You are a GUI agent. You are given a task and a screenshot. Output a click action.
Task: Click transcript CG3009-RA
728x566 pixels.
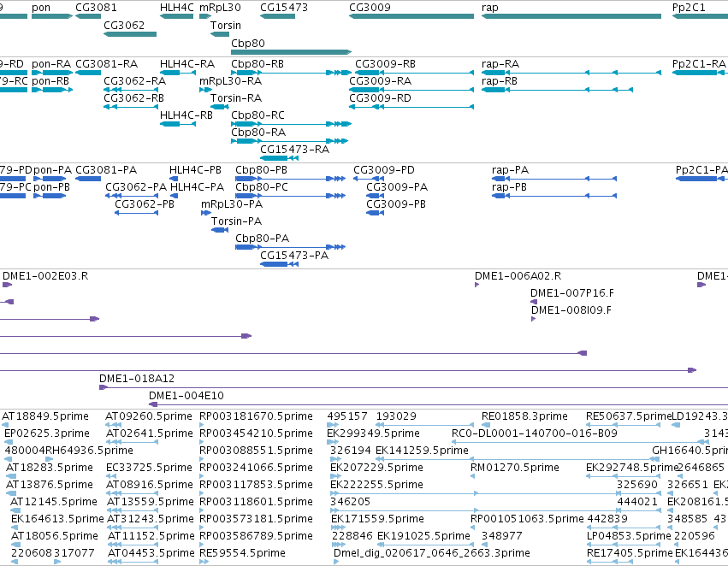pos(381,81)
